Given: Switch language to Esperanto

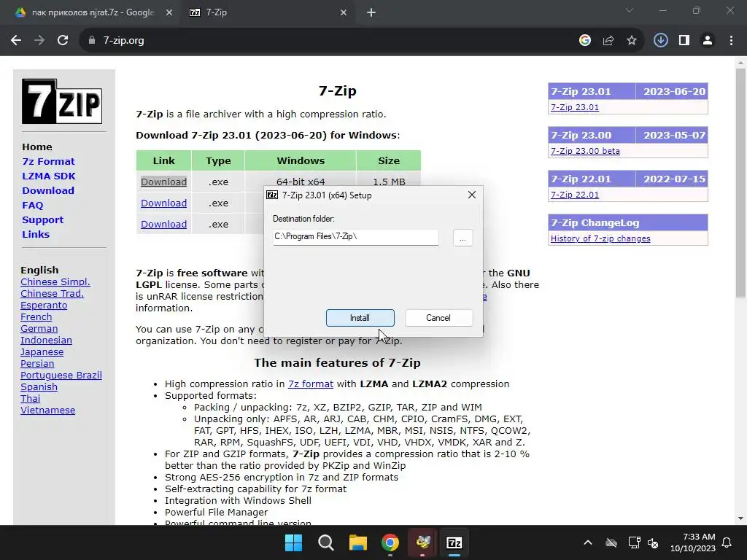Looking at the screenshot, I should click(x=44, y=306).
